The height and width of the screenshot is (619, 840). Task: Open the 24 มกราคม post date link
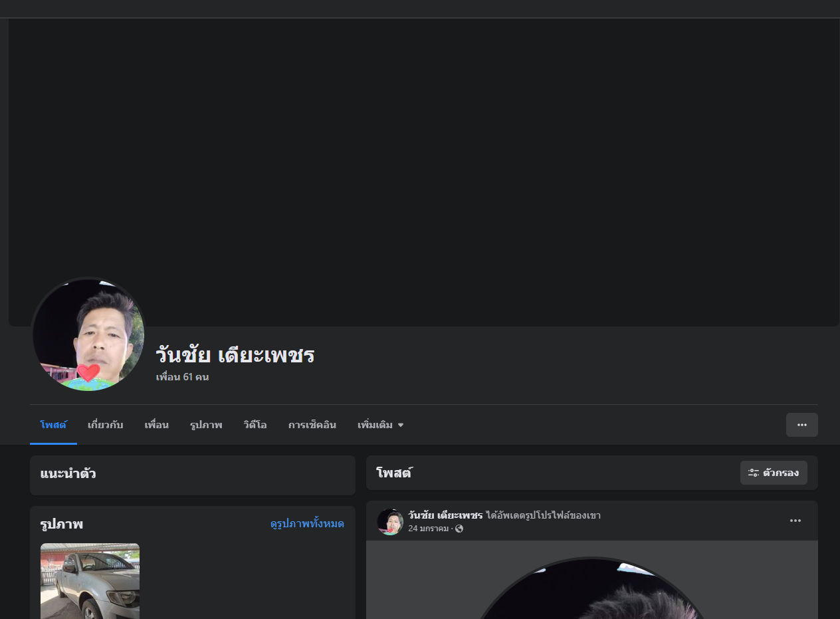pos(429,529)
